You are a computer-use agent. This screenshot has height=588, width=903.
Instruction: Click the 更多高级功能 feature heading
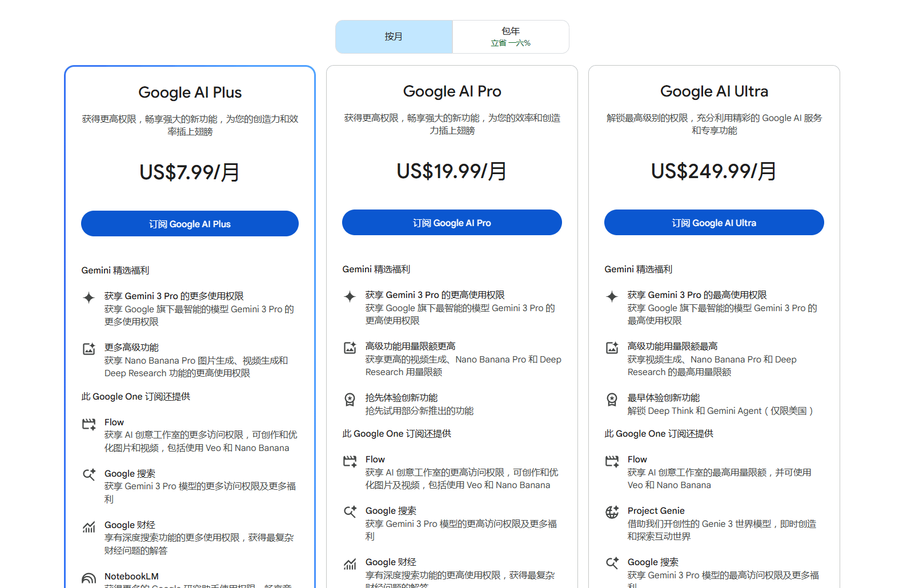[x=131, y=347]
